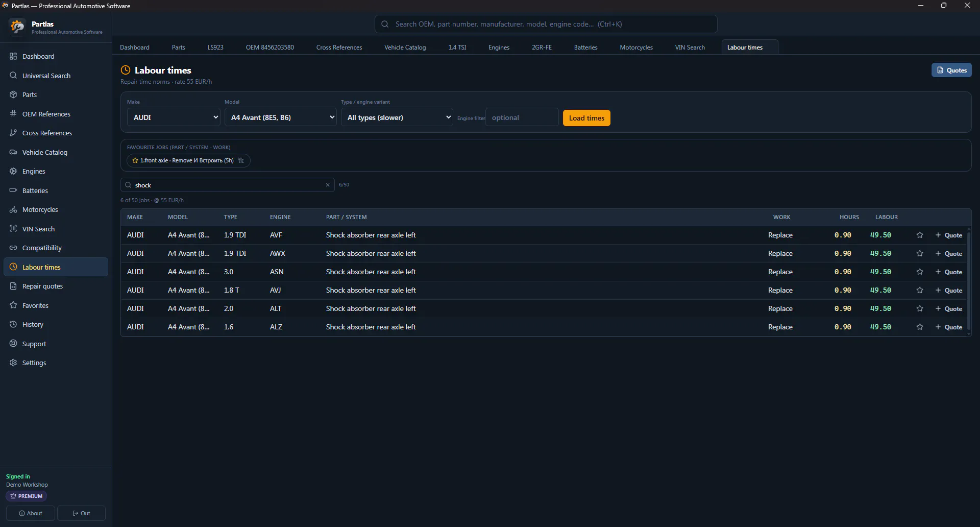Screen dimensions: 980x527
Task: Switch to the 2GR-FE tab
Action: (542, 47)
